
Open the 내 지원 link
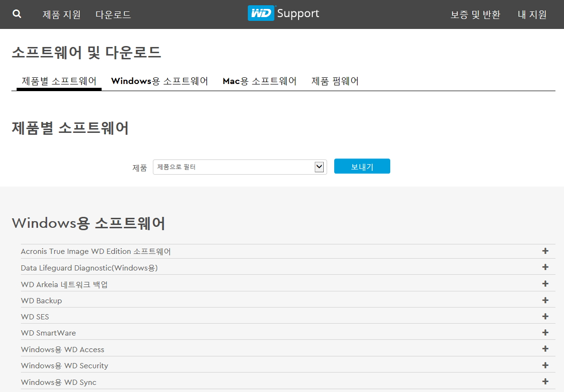pyautogui.click(x=532, y=15)
